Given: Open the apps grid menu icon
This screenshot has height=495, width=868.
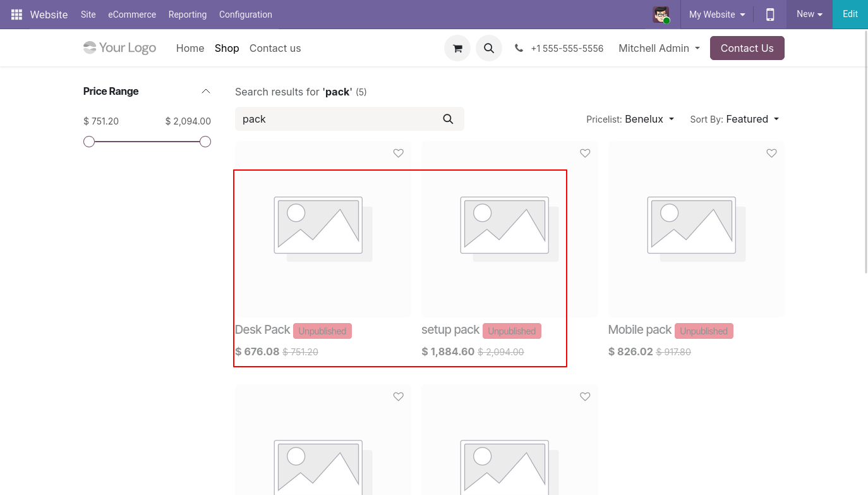Looking at the screenshot, I should pyautogui.click(x=16, y=15).
